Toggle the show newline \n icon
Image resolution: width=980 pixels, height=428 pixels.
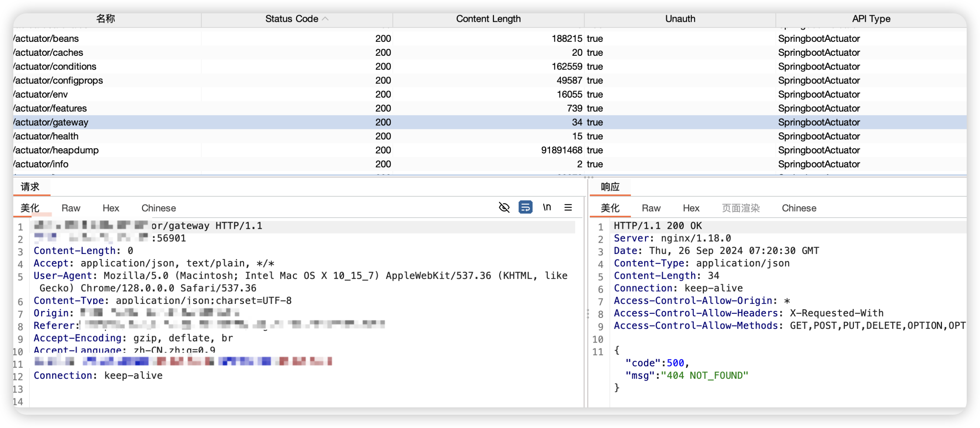[x=547, y=208]
